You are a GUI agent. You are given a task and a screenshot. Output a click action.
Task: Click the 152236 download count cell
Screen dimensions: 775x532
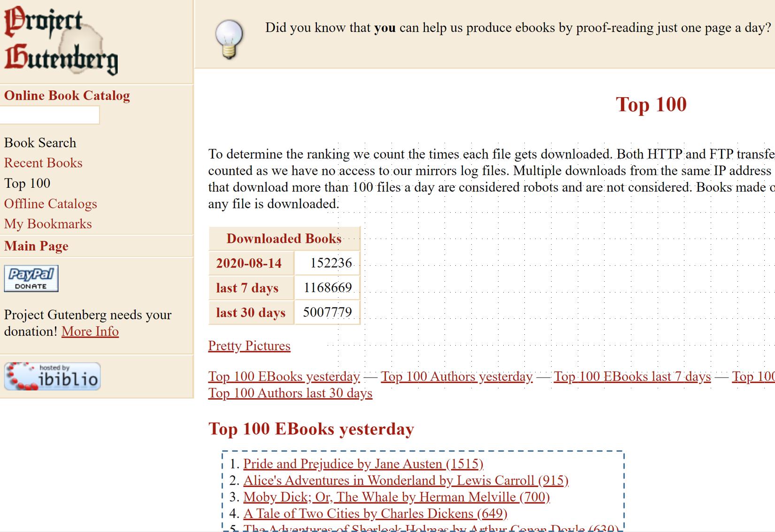(x=327, y=263)
